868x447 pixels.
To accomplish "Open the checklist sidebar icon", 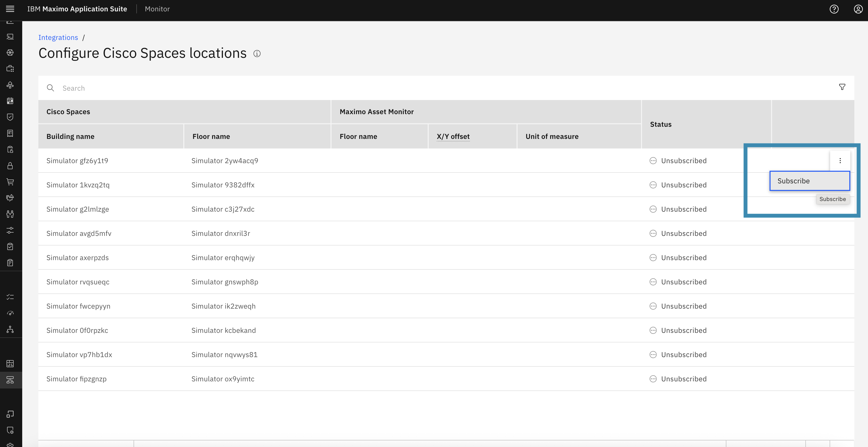I will pos(10,297).
